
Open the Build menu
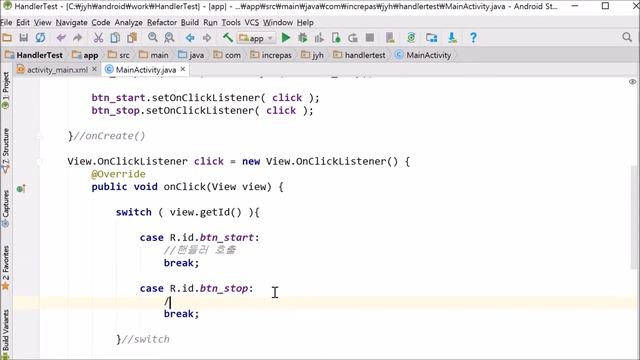[x=190, y=22]
